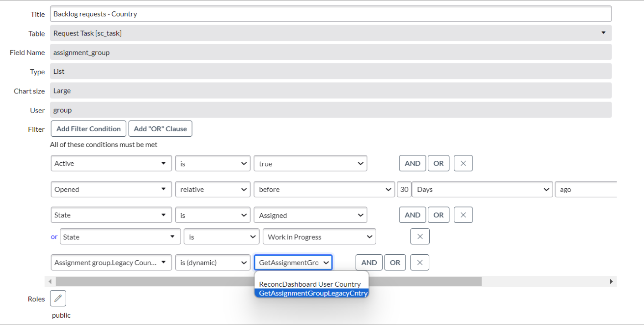The width and height of the screenshot is (644, 325).
Task: Click scrollbar left arrow
Action: [x=50, y=281]
